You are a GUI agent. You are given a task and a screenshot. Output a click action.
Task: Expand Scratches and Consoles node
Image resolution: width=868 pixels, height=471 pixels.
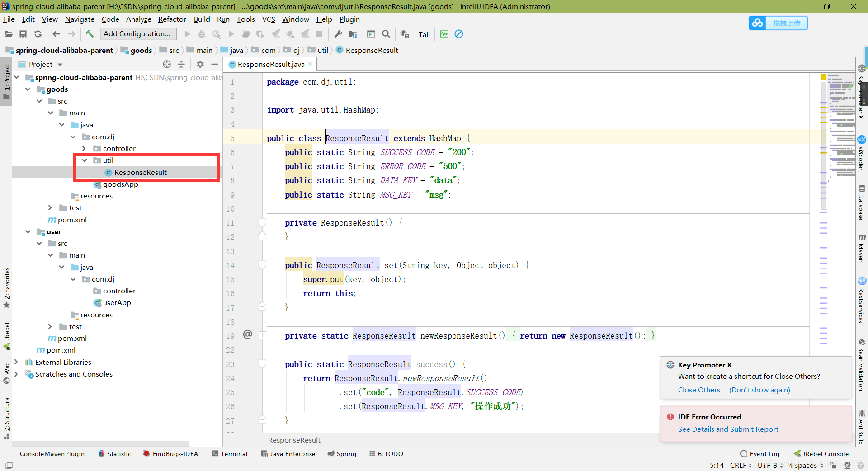[16, 374]
